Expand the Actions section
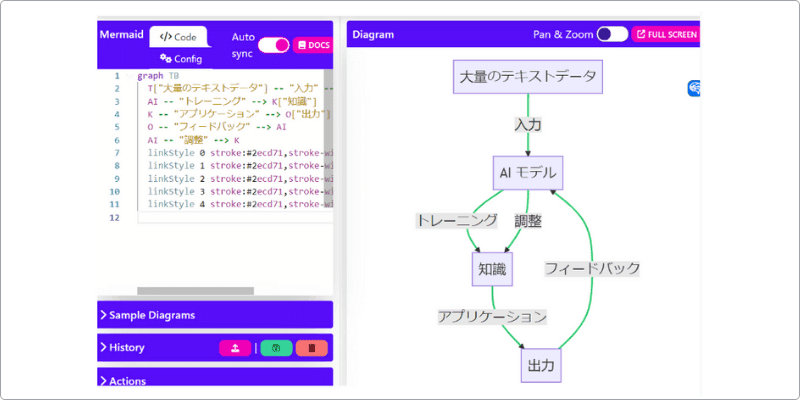Viewport: 800px width, 400px height. 215,378
